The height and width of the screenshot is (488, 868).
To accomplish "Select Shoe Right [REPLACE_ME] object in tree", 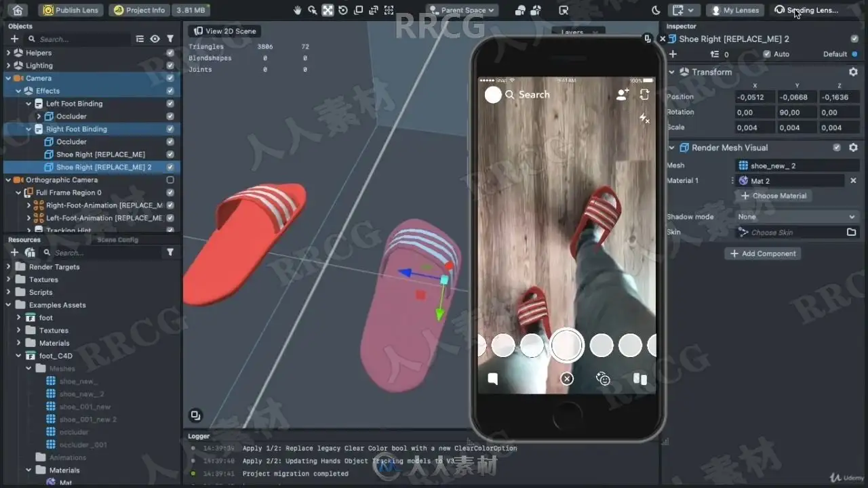I will pyautogui.click(x=100, y=155).
